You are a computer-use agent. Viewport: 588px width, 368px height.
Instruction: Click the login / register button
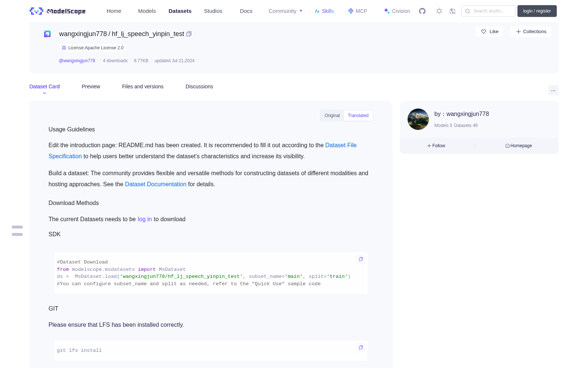[537, 11]
